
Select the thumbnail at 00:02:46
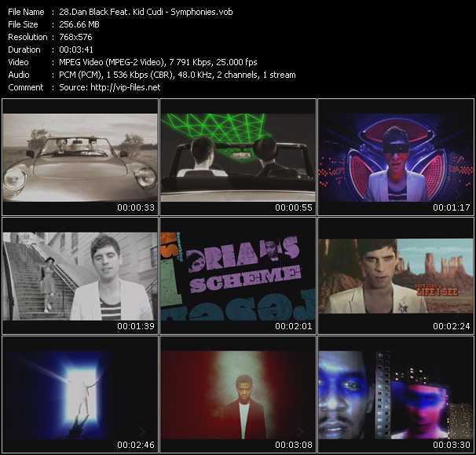(80, 394)
